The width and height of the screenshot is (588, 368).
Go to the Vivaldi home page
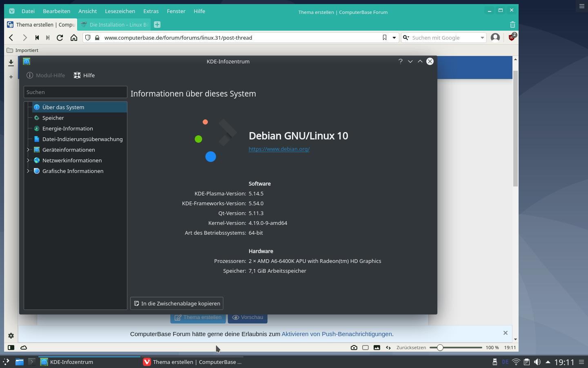[74, 38]
